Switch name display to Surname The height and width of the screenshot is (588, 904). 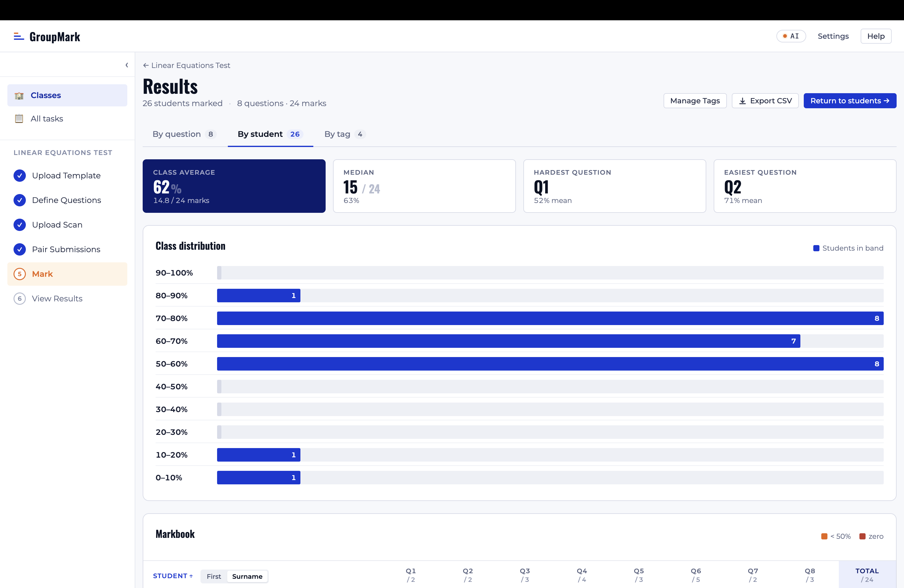(x=247, y=576)
